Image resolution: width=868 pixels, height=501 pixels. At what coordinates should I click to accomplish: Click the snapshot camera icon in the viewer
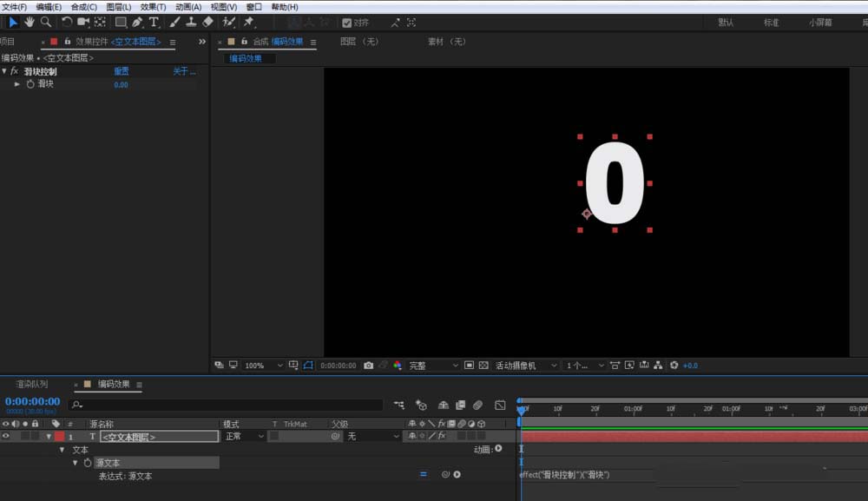click(x=369, y=366)
